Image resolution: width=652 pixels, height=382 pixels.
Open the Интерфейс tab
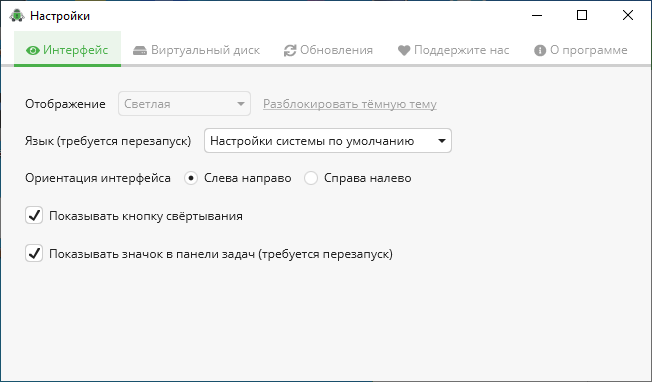[67, 49]
